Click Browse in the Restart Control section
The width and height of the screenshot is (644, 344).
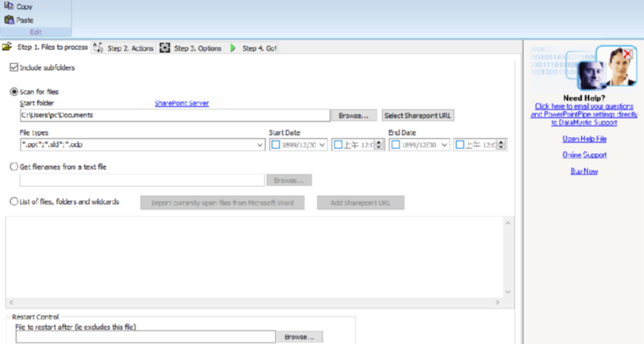pos(300,337)
